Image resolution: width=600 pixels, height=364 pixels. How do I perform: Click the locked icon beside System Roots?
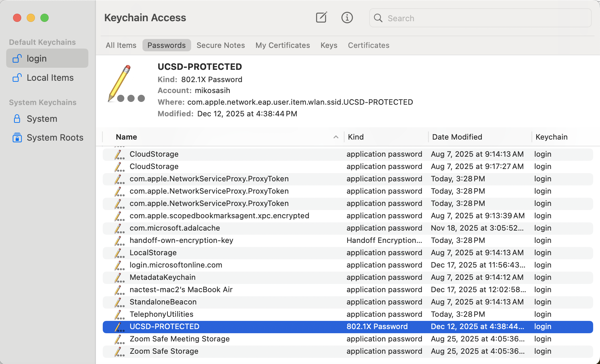[x=17, y=137]
